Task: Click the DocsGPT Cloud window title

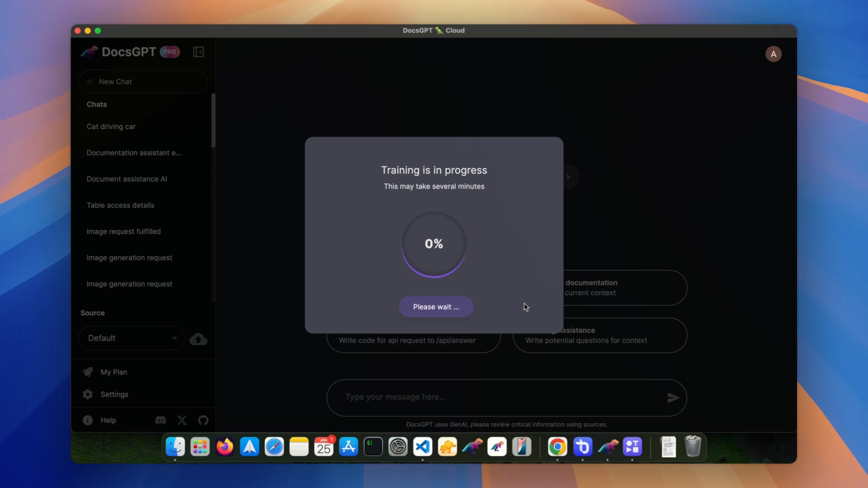Action: pos(434,30)
